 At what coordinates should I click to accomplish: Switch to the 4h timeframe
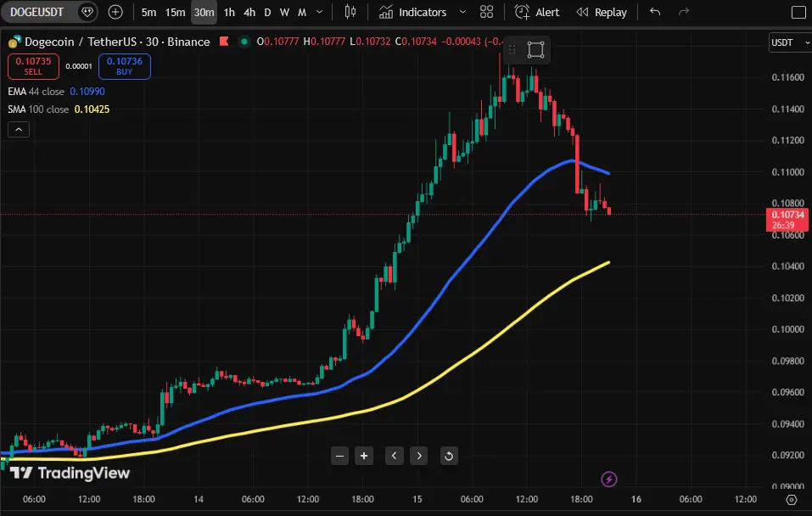click(x=249, y=12)
